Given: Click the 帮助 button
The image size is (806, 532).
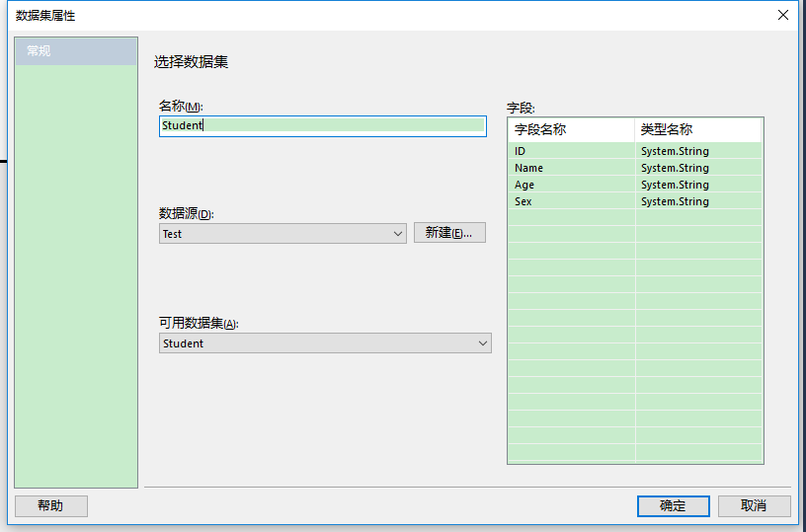Looking at the screenshot, I should pos(51,506).
